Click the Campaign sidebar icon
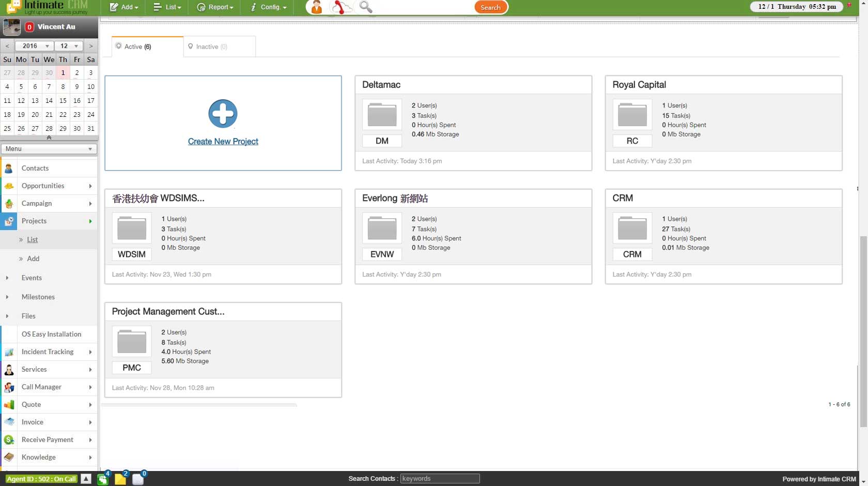868x486 pixels. point(9,204)
